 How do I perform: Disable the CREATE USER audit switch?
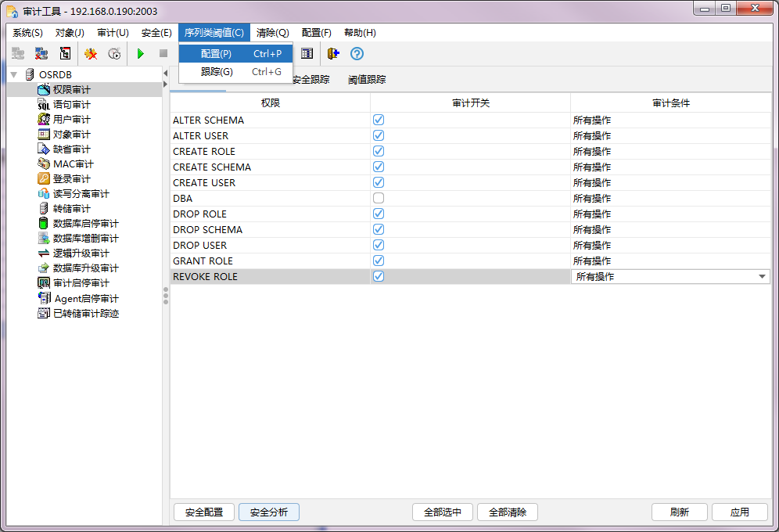tap(378, 182)
